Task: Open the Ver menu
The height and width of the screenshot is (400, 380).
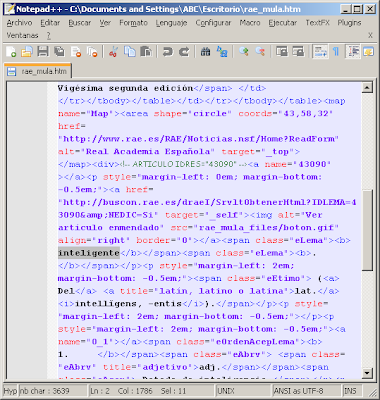Action: (x=105, y=23)
